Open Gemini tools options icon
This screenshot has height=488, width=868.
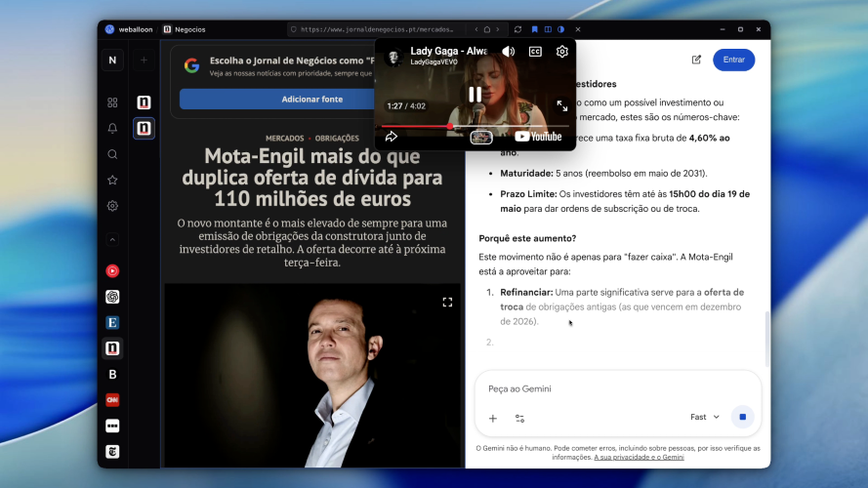519,419
